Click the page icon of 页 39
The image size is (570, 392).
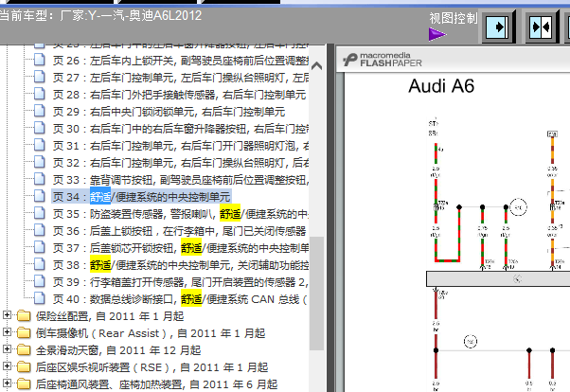pos(39,281)
